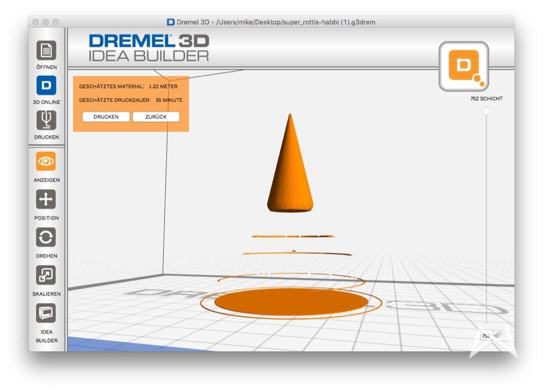
Task: Click the Geschätztes Material 1.22 Meter text
Action: pos(128,87)
